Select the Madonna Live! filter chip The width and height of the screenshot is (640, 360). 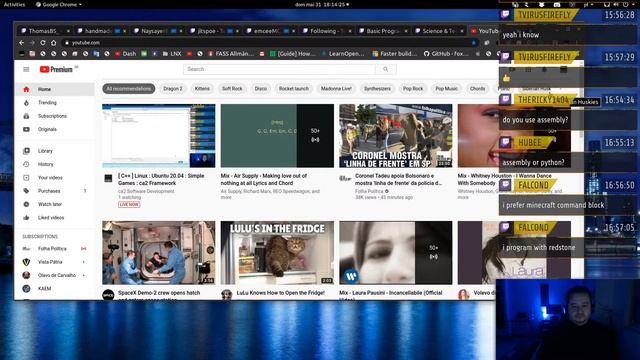(x=336, y=89)
